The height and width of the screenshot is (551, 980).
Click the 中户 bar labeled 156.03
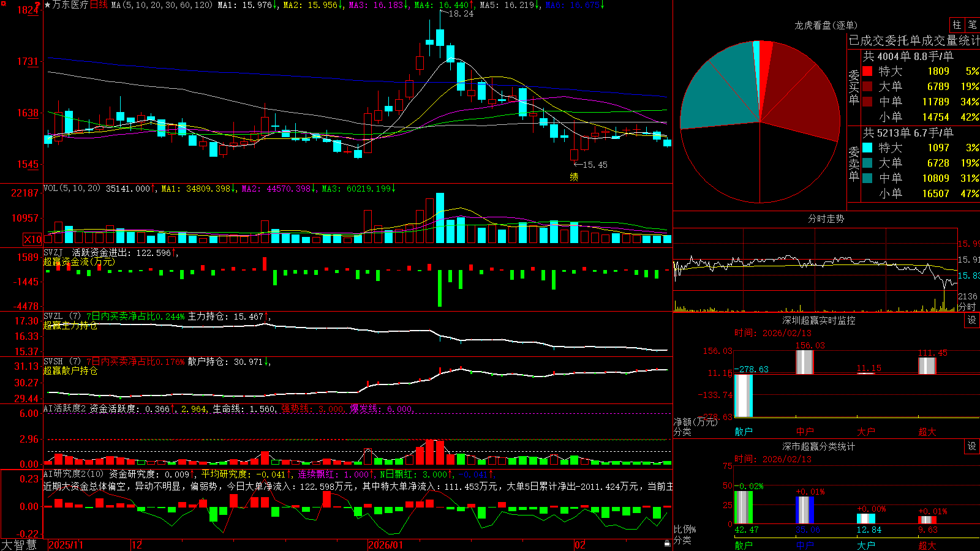coord(805,362)
